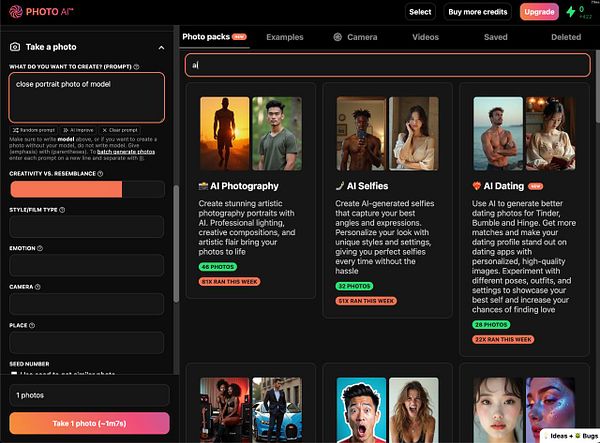This screenshot has height=443, width=600.
Task: View the Deleted tab
Action: [566, 37]
